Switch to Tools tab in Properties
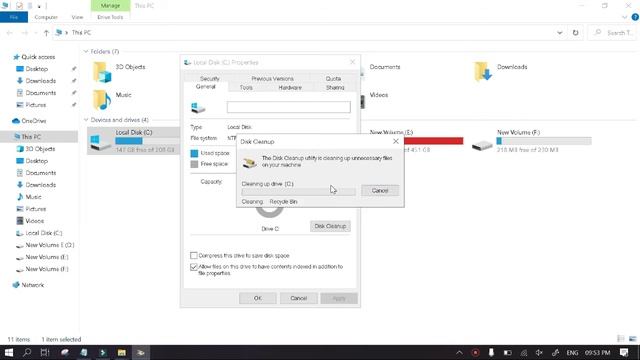 (246, 87)
